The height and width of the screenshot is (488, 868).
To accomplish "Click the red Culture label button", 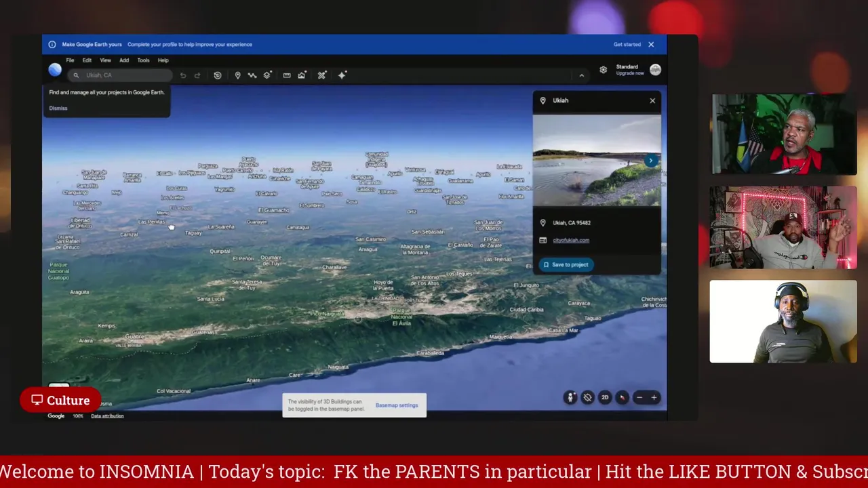I will tap(60, 401).
